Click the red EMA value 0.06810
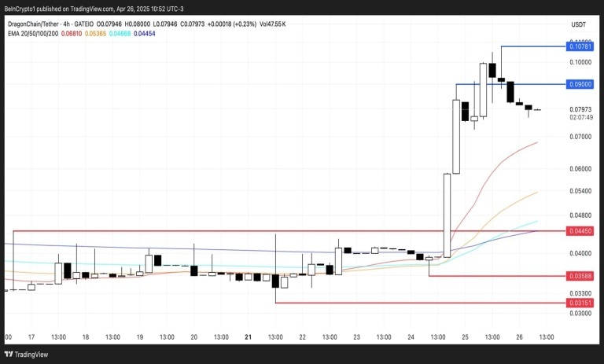604x364 pixels. [x=72, y=34]
